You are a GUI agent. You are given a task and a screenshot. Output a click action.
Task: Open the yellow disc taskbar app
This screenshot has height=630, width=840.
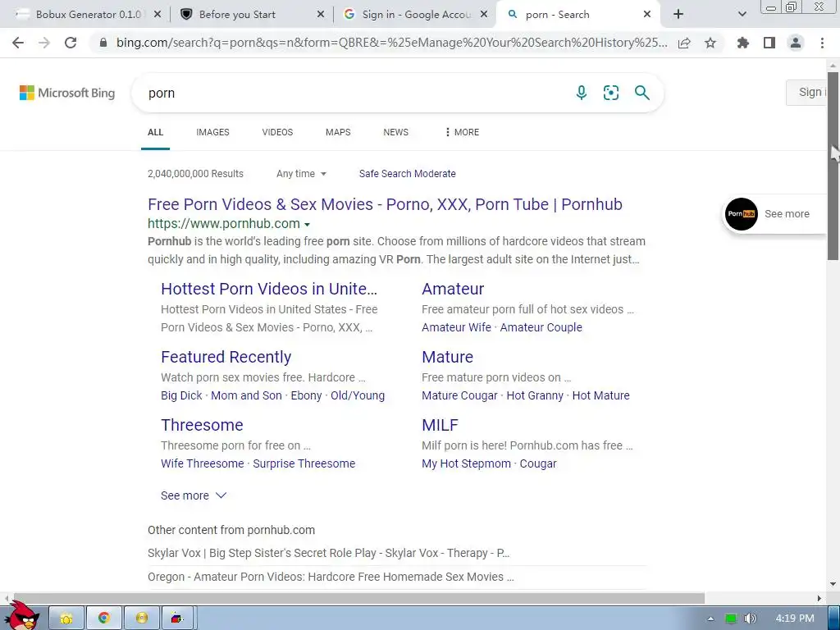tap(141, 619)
